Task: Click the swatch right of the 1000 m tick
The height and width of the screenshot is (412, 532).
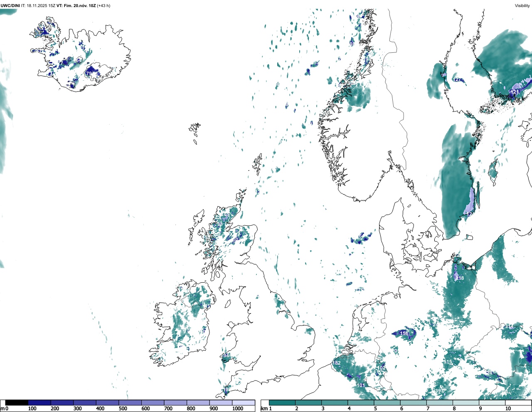Action: 244,403
